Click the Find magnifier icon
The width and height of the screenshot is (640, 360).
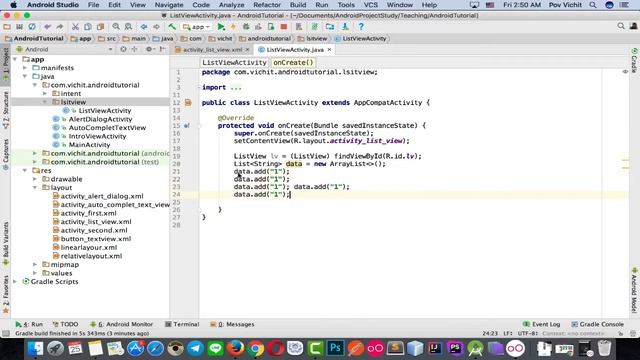click(116, 27)
